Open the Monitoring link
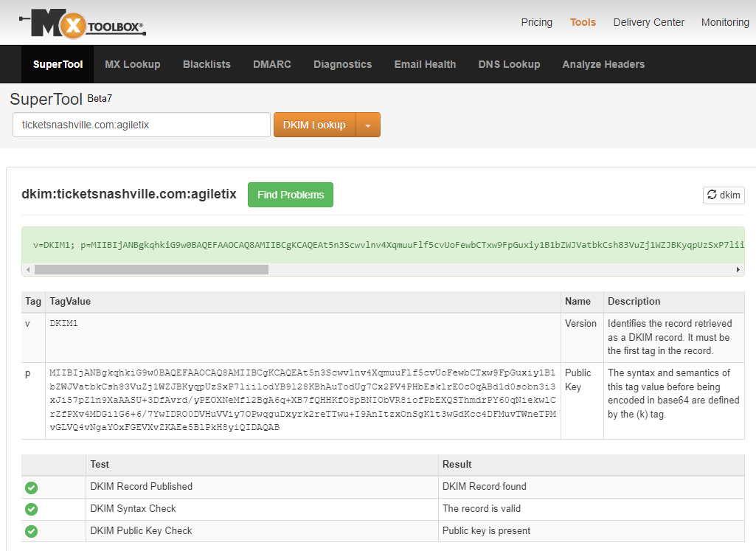 [725, 22]
